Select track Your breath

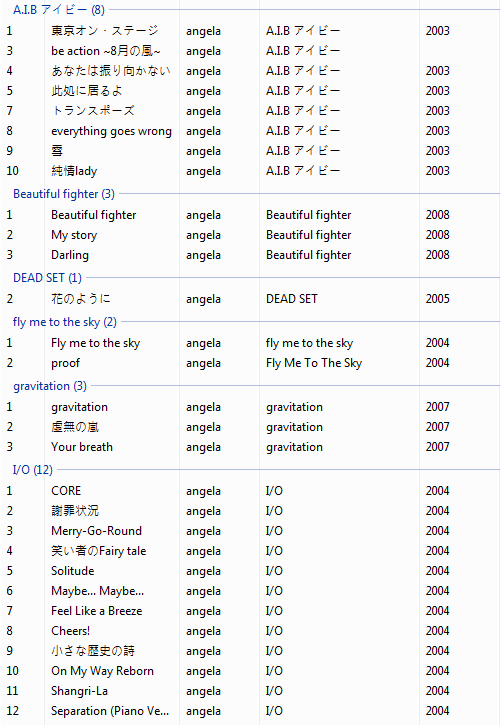click(82, 447)
